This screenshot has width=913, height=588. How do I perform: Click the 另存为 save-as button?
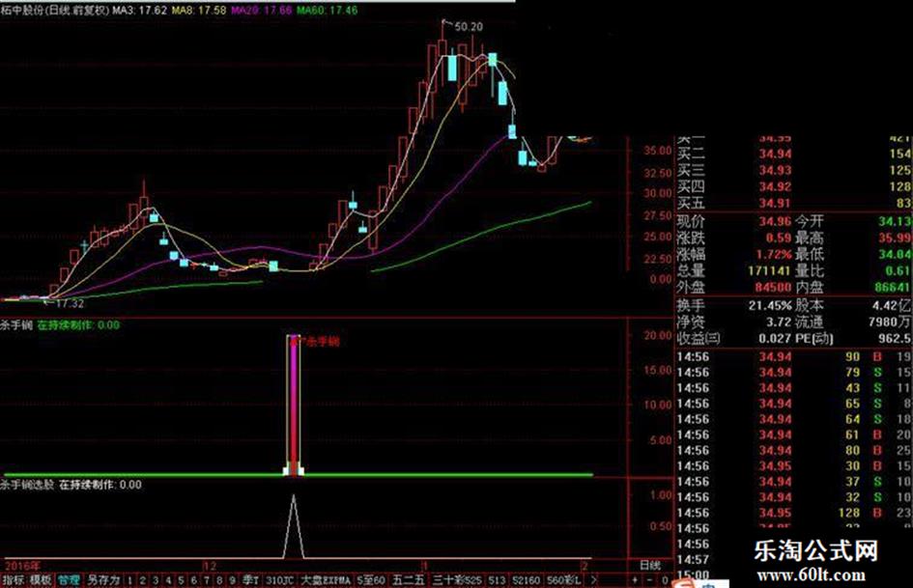(103, 580)
